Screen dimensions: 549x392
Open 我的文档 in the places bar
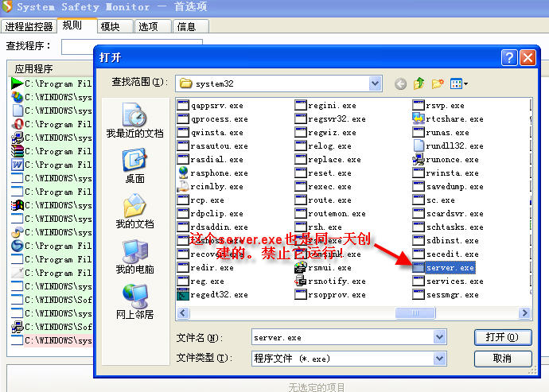click(134, 211)
